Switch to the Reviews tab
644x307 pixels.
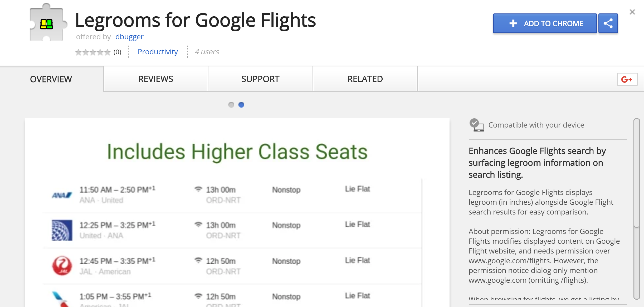(x=155, y=79)
